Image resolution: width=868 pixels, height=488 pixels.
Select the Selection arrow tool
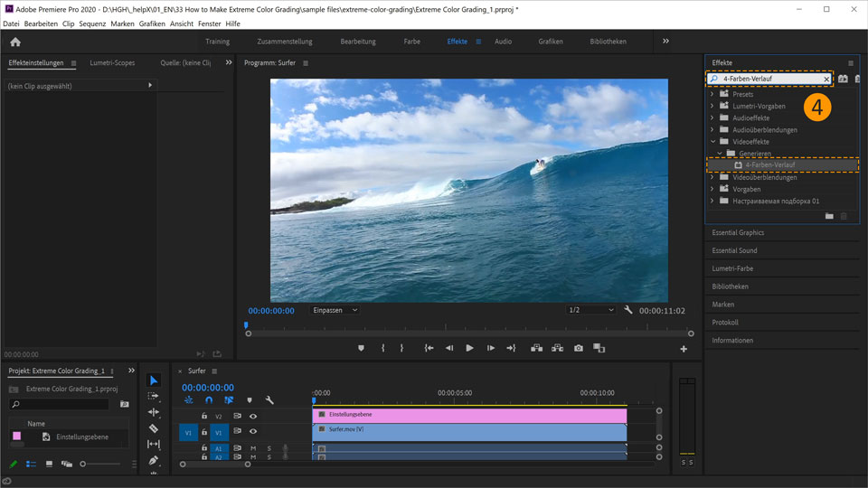coord(153,380)
